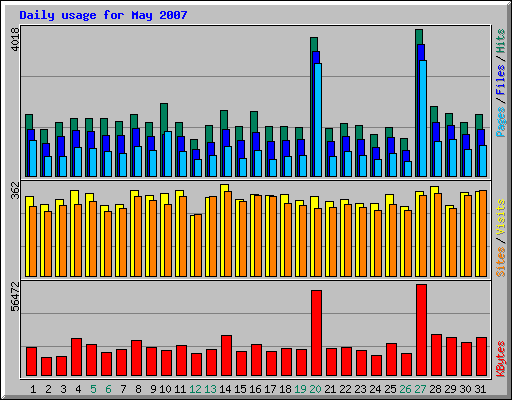The height and width of the screenshot is (400, 512).
Task: Click day 20 weekend label
Action: point(315,389)
